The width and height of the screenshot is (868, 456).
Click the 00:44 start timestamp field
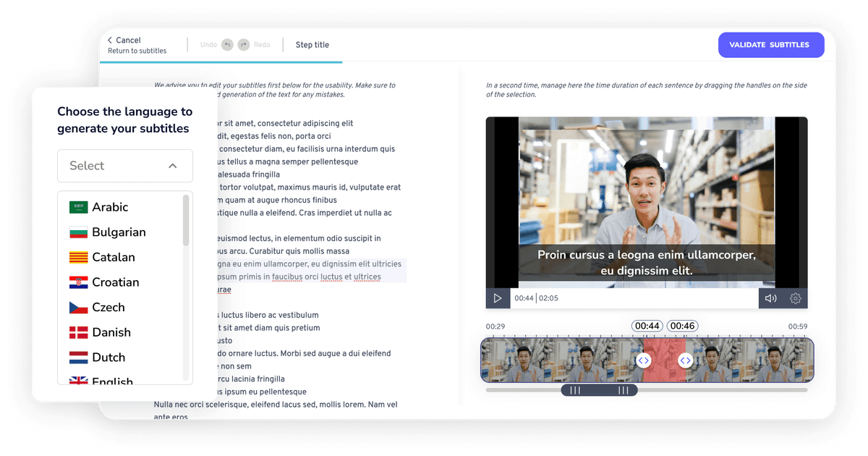[x=647, y=326]
